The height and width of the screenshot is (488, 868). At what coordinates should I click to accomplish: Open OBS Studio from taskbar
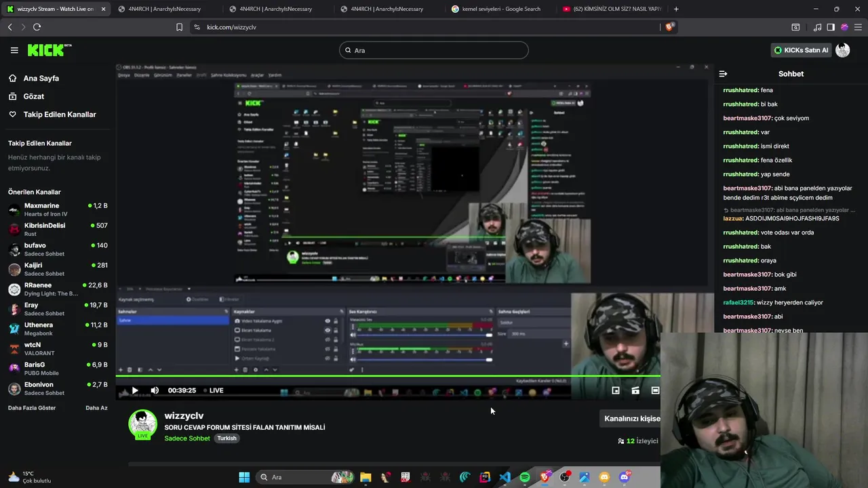pos(565,477)
